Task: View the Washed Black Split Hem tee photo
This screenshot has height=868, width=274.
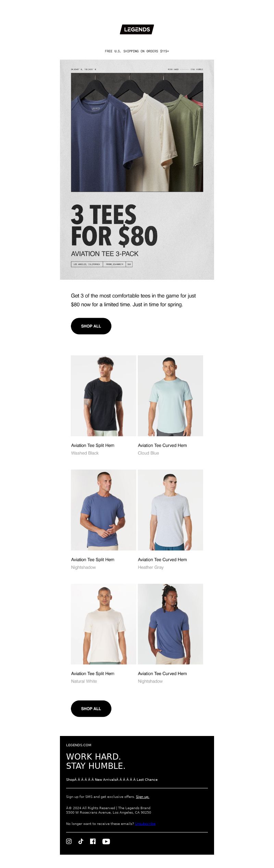Action: point(103,396)
